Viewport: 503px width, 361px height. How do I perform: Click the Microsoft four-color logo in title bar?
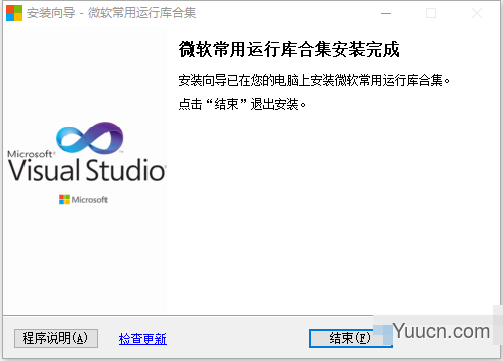click(x=14, y=13)
